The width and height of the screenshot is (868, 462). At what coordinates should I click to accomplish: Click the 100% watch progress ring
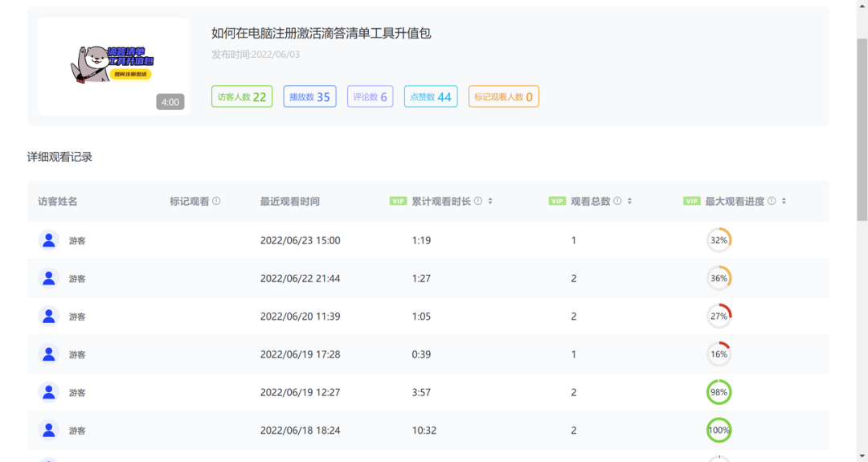(719, 431)
